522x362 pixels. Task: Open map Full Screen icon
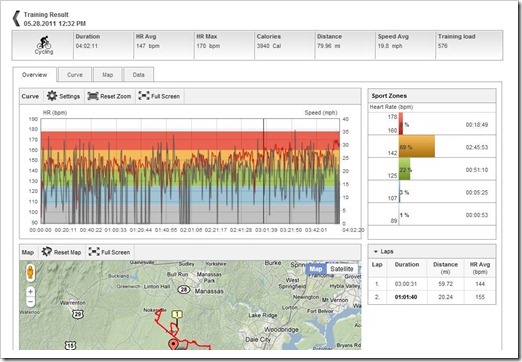(x=94, y=252)
